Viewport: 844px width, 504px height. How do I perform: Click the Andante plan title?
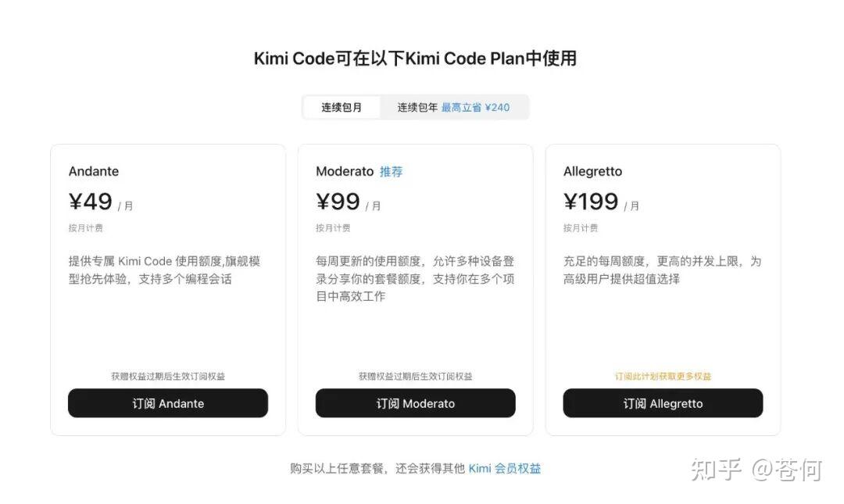94,171
